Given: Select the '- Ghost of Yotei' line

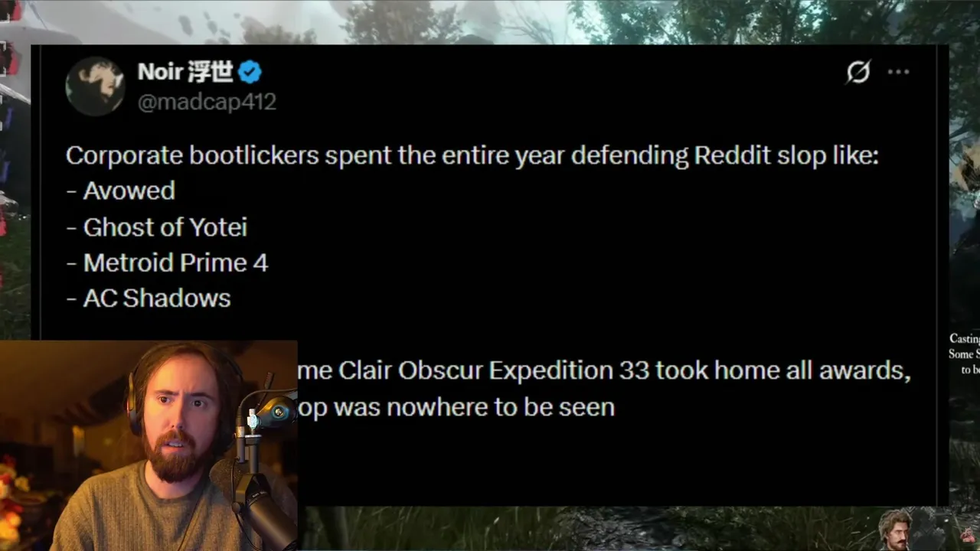Looking at the screenshot, I should coord(157,227).
